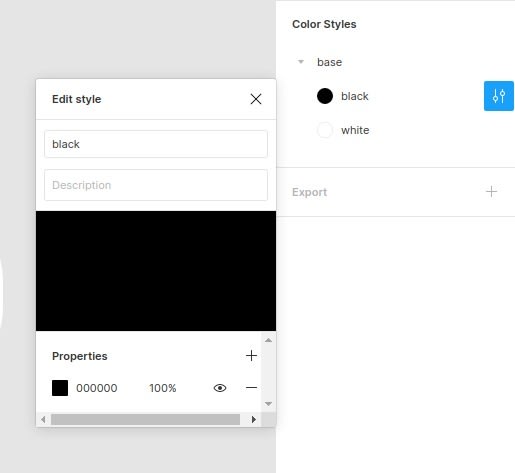Click the Properties heading
The width and height of the screenshot is (515, 473).
[x=80, y=356]
